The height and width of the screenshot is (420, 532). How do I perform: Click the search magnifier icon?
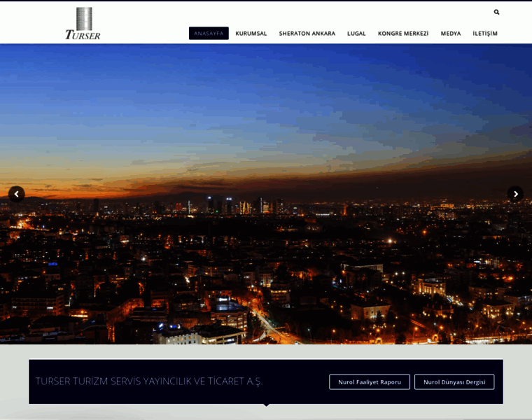496,12
